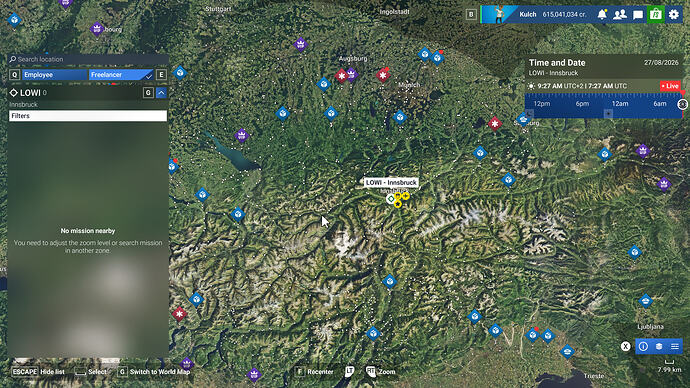This screenshot has height=388, width=690.
Task: Click the Ljubljana city label
Action: pos(650,327)
